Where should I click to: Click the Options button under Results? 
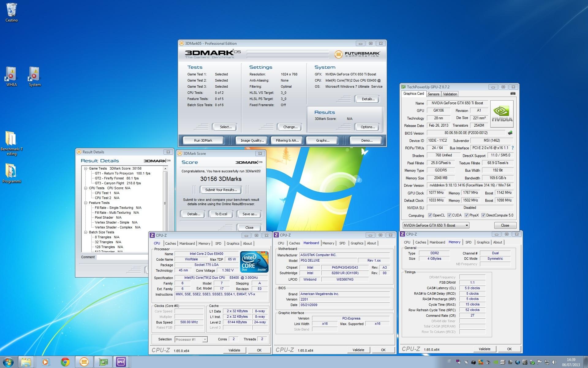pos(368,127)
